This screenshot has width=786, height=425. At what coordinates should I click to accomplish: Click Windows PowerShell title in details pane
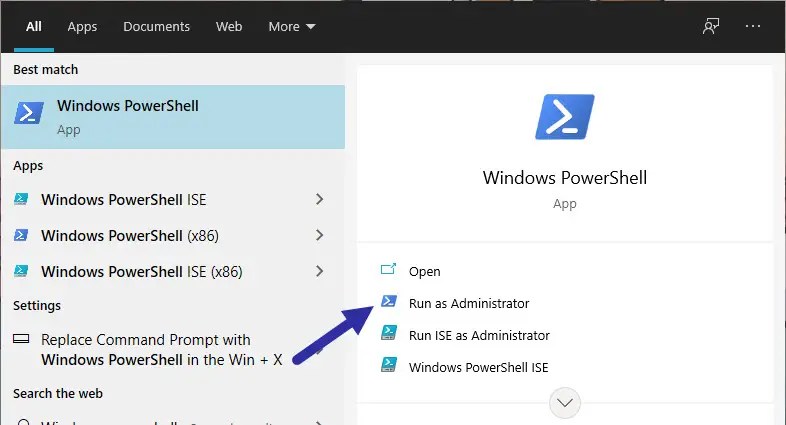[x=565, y=178]
